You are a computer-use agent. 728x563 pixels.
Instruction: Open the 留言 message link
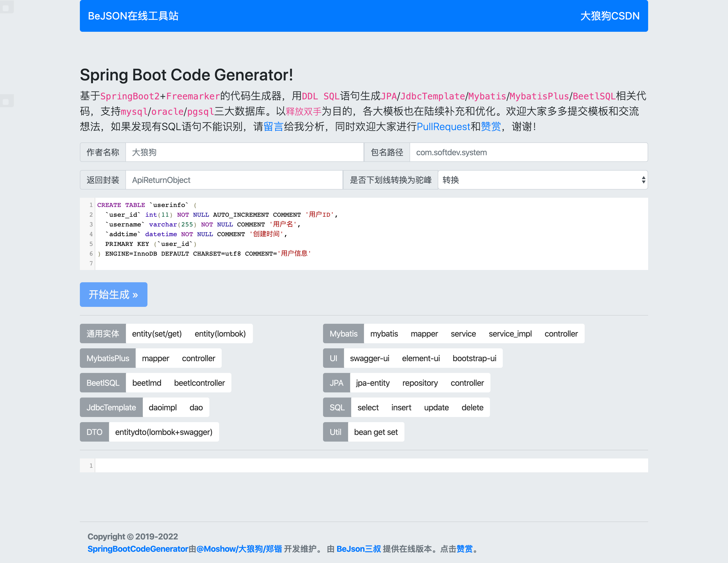pos(273,127)
